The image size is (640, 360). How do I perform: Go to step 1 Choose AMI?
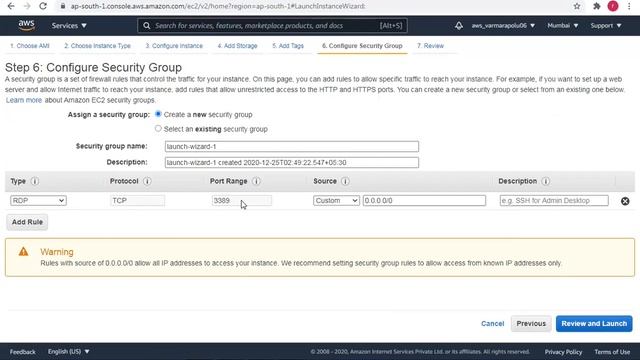(x=30, y=46)
